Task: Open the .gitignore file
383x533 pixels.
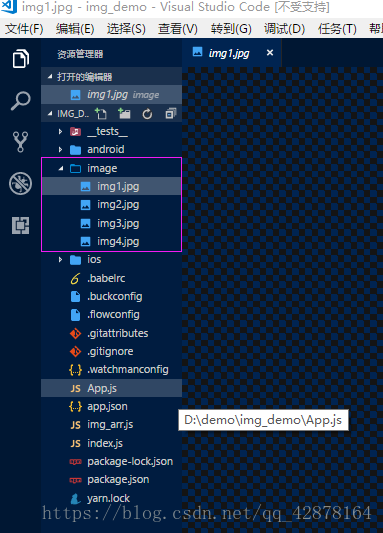Action: (111, 351)
